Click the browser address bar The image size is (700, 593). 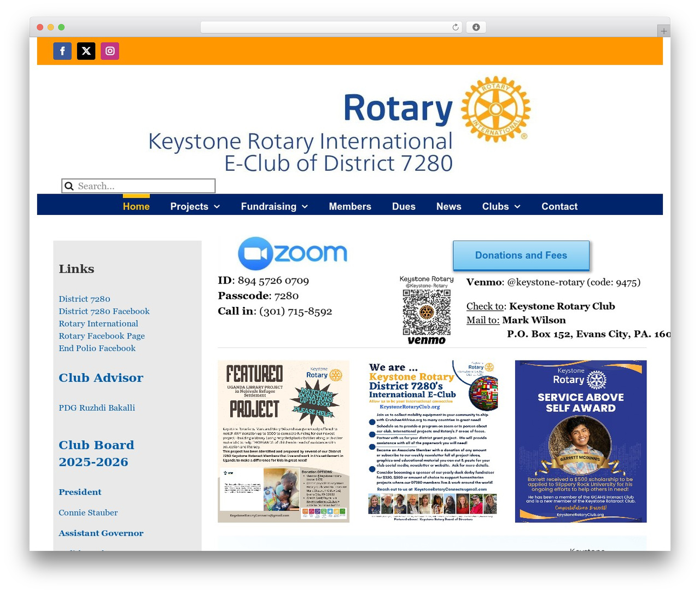[331, 27]
